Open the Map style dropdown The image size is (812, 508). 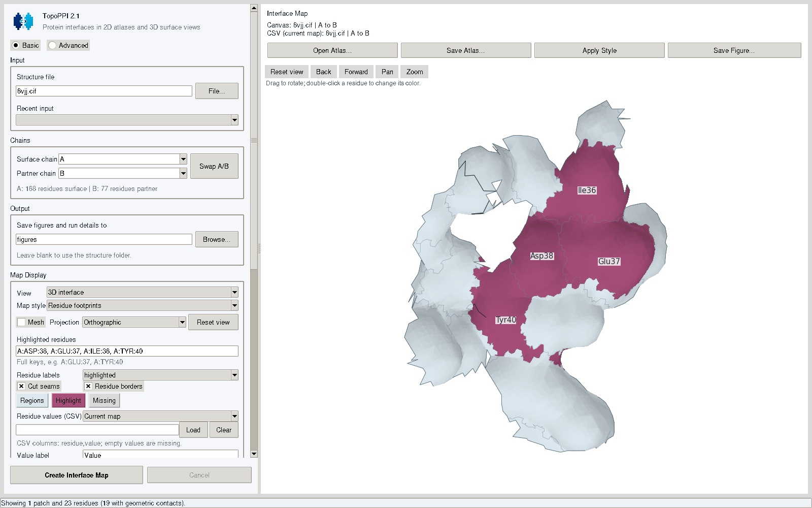(x=143, y=305)
